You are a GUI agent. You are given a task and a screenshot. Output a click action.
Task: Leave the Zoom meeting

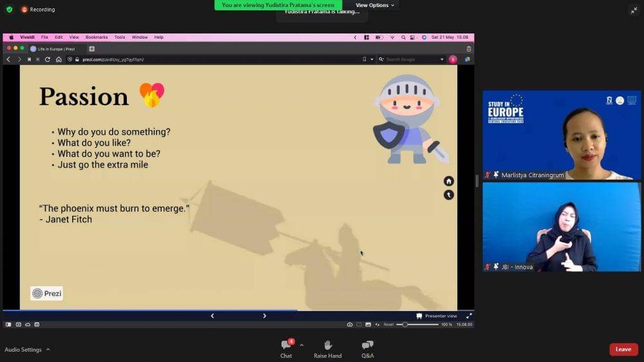pos(623,349)
